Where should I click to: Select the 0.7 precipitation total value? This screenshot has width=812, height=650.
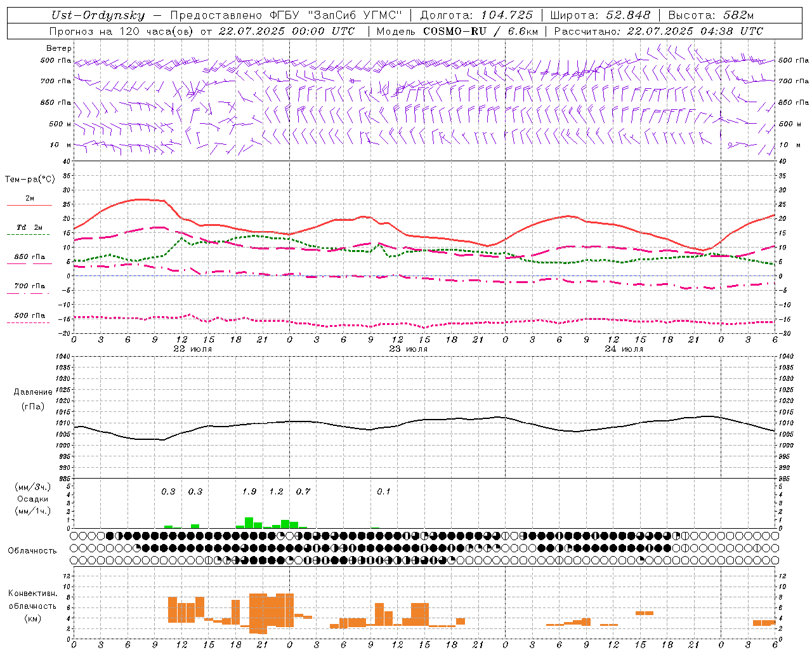click(303, 492)
